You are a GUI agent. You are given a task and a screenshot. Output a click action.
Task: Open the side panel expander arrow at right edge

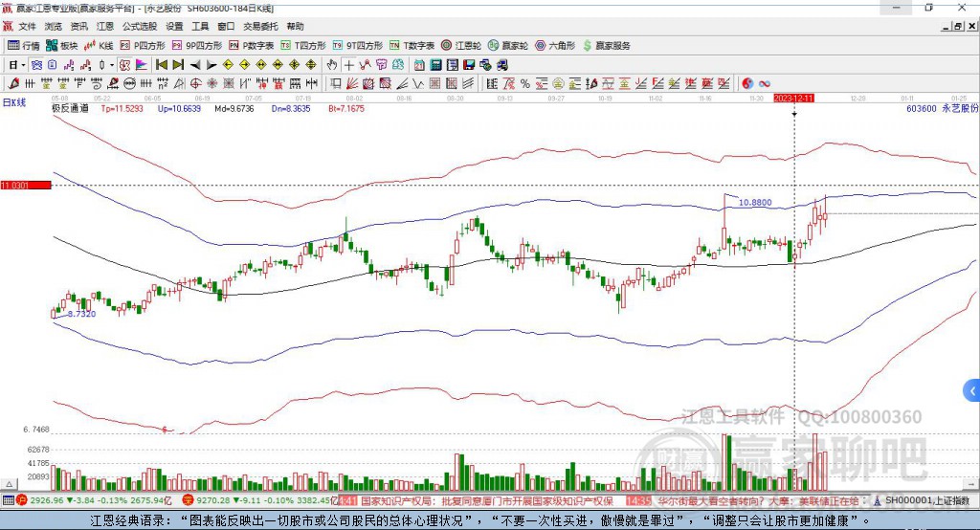(x=972, y=390)
